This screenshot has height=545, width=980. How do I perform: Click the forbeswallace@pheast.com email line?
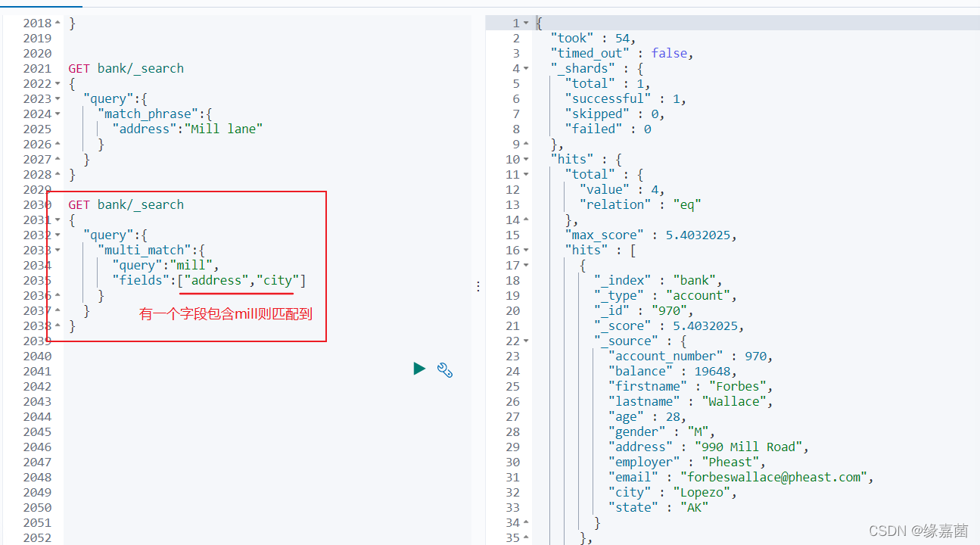[x=741, y=477]
